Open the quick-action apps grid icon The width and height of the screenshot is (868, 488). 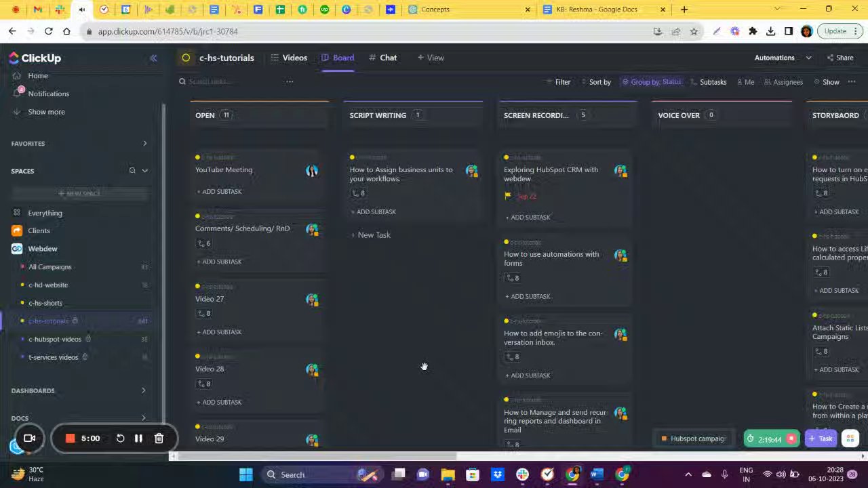point(850,439)
